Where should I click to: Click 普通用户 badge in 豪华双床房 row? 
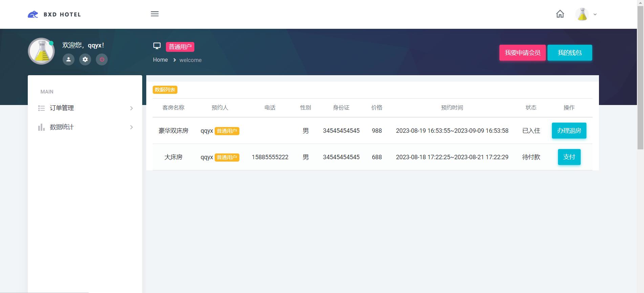click(227, 131)
